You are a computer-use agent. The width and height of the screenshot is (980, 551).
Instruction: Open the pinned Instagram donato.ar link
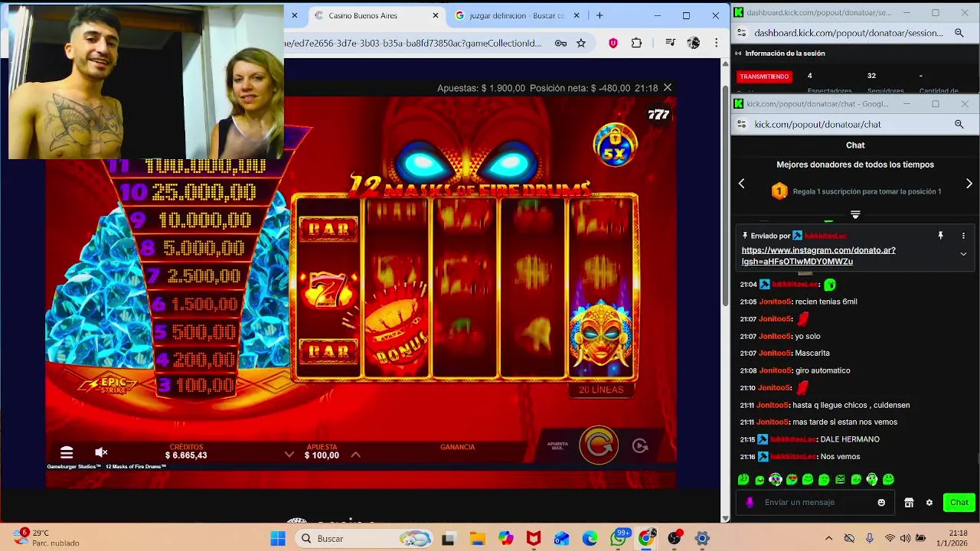[818, 256]
